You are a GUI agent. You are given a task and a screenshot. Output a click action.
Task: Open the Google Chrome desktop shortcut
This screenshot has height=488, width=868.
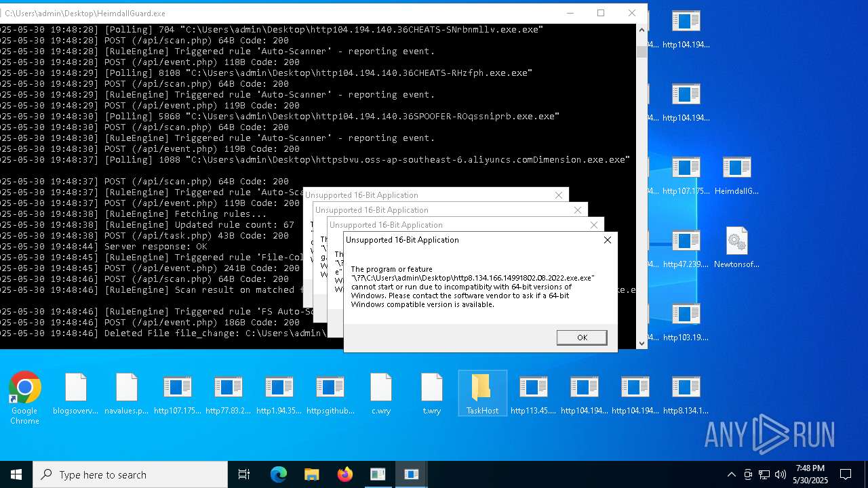tap(24, 398)
